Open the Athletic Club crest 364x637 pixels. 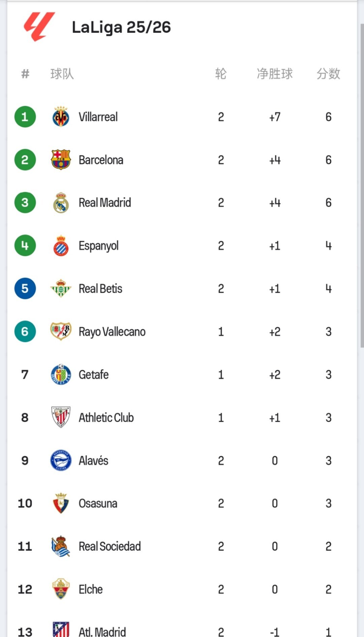pos(61,417)
